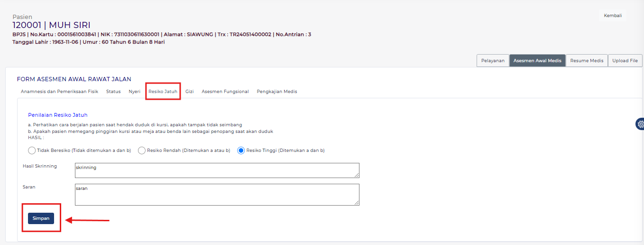Save the form with Simpan
This screenshot has height=245, width=644.
(41, 218)
